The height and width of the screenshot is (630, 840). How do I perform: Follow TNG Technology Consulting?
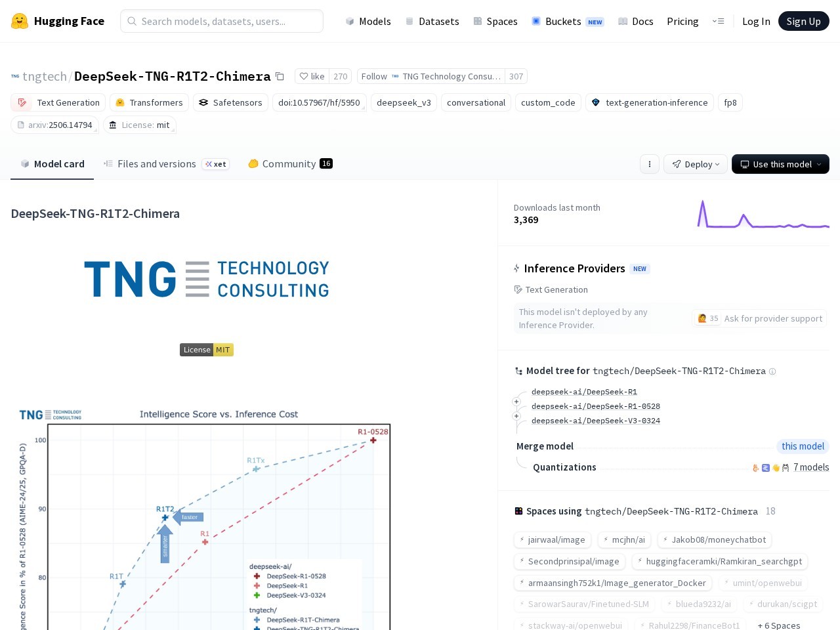coord(374,76)
